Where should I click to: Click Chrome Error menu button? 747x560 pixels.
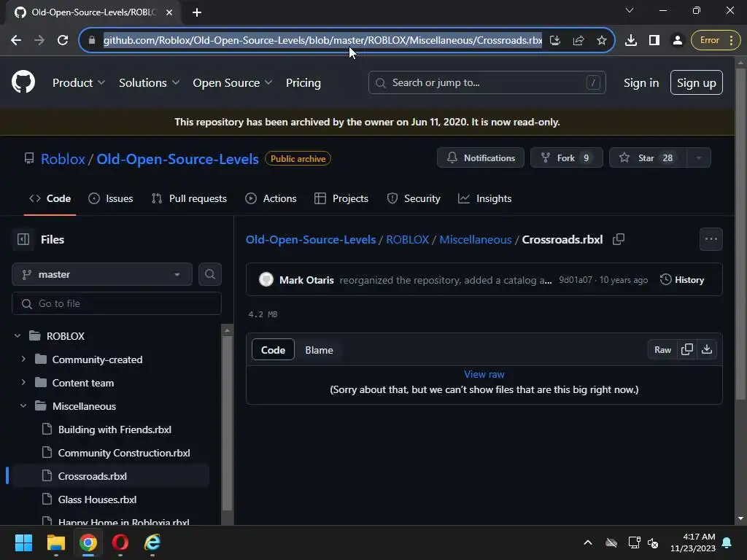coord(716,40)
